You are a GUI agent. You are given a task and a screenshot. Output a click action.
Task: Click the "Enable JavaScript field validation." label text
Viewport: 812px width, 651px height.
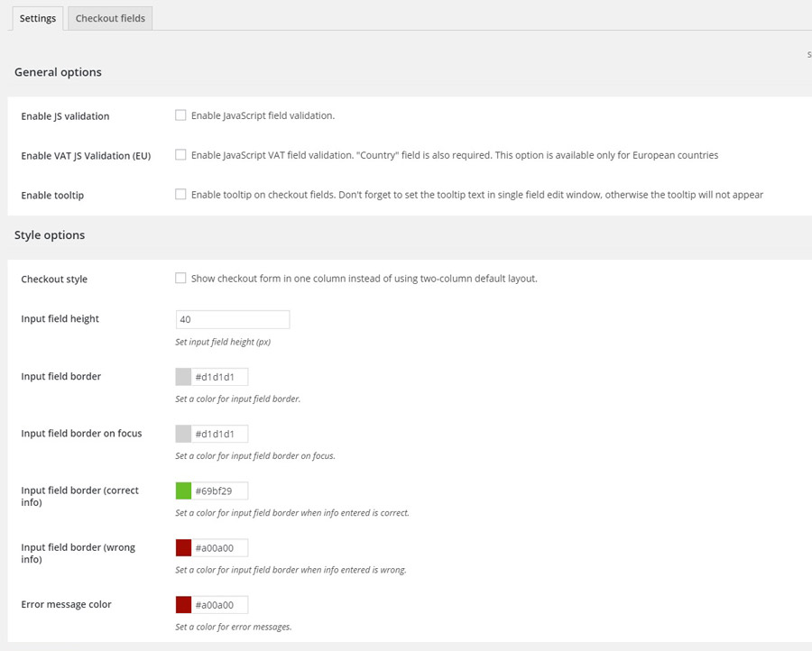(263, 115)
